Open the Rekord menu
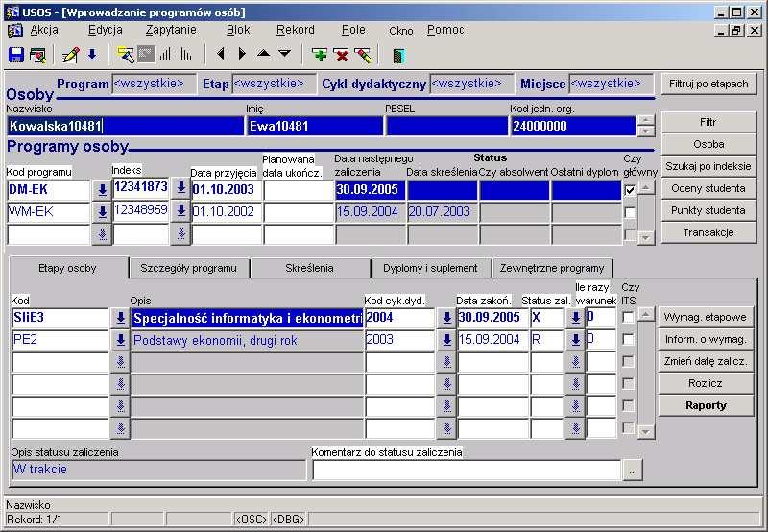 click(x=296, y=30)
